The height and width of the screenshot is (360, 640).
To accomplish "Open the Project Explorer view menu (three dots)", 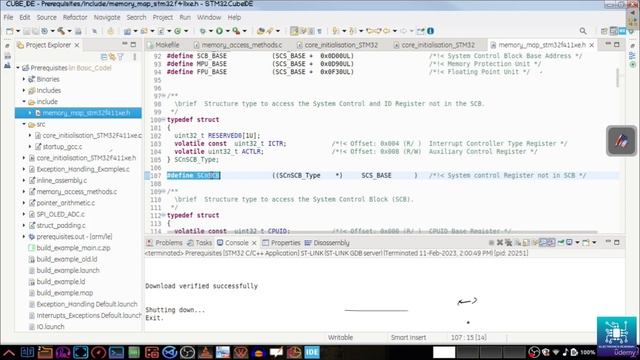I will pyautogui.click(x=134, y=57).
